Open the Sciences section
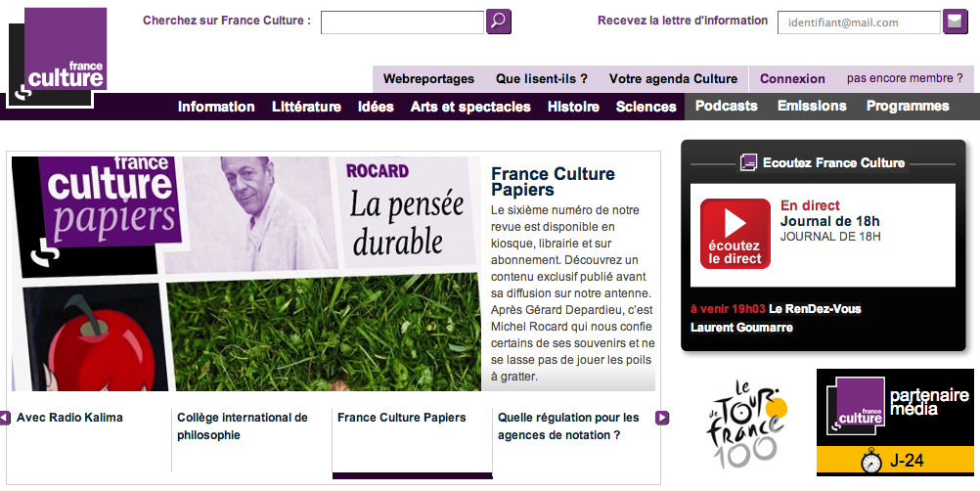Viewport: 980px width, 491px height. click(x=646, y=107)
